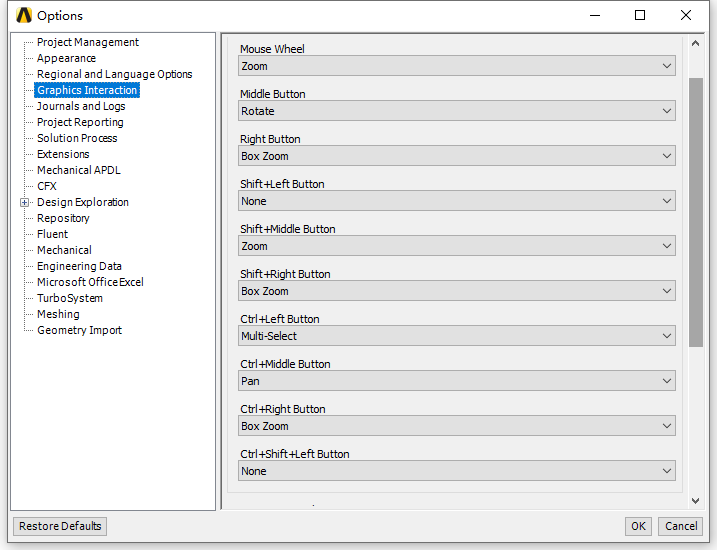717x550 pixels.
Task: Click the vertical scrollbar thumb
Action: 696,213
